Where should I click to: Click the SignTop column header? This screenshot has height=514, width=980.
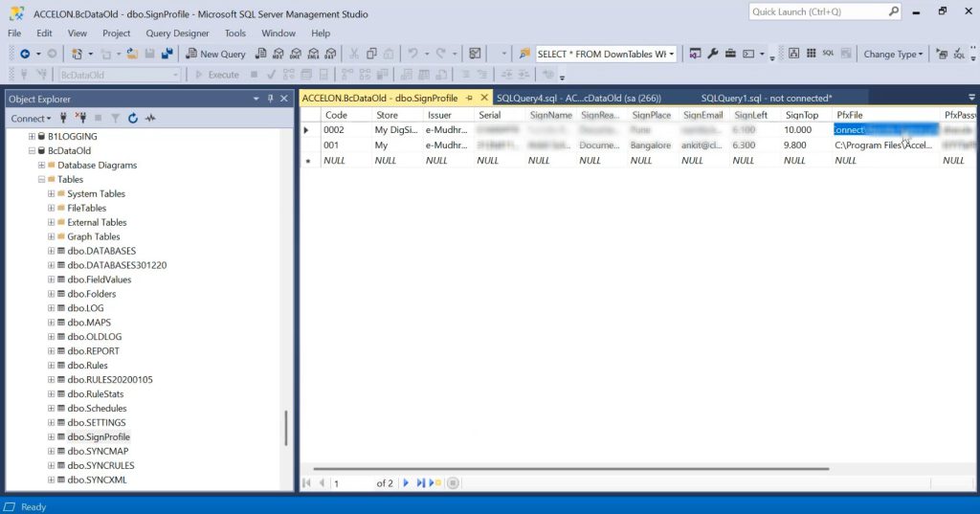pos(806,115)
